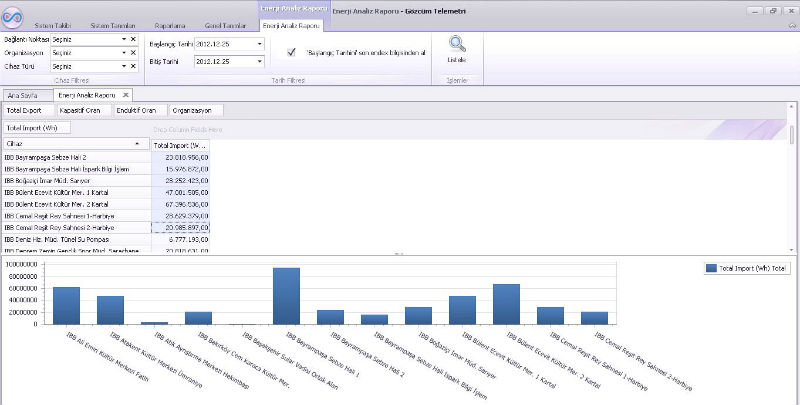Switch to the Raporlama ribbon tab
Viewport: 800px width, 405px height.
[169, 24]
